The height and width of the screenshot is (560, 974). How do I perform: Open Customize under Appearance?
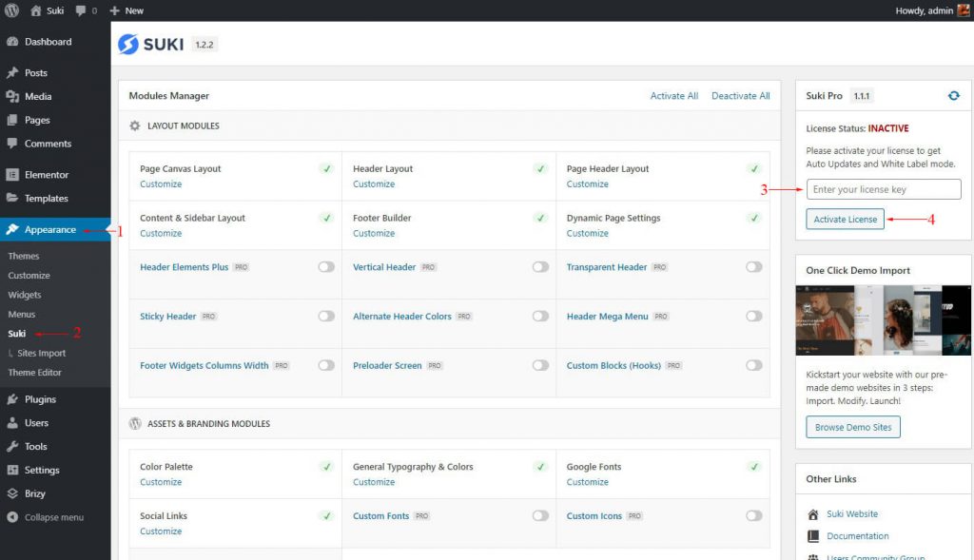point(29,275)
